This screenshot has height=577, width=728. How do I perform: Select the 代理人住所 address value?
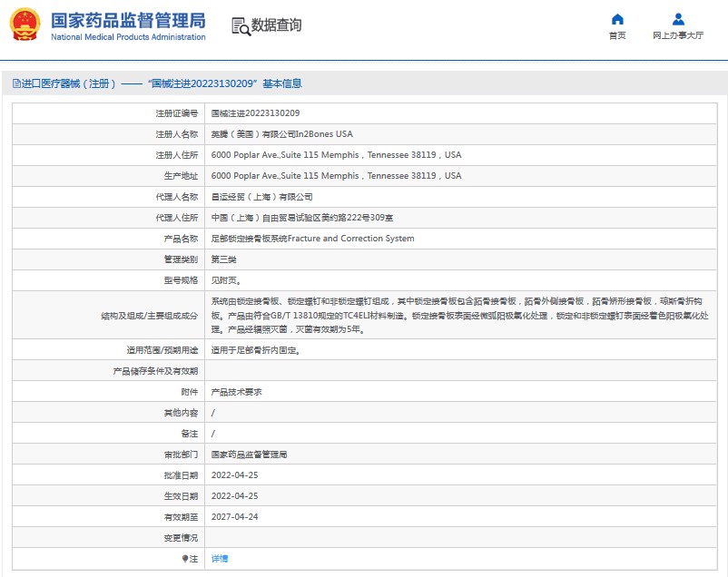302,218
